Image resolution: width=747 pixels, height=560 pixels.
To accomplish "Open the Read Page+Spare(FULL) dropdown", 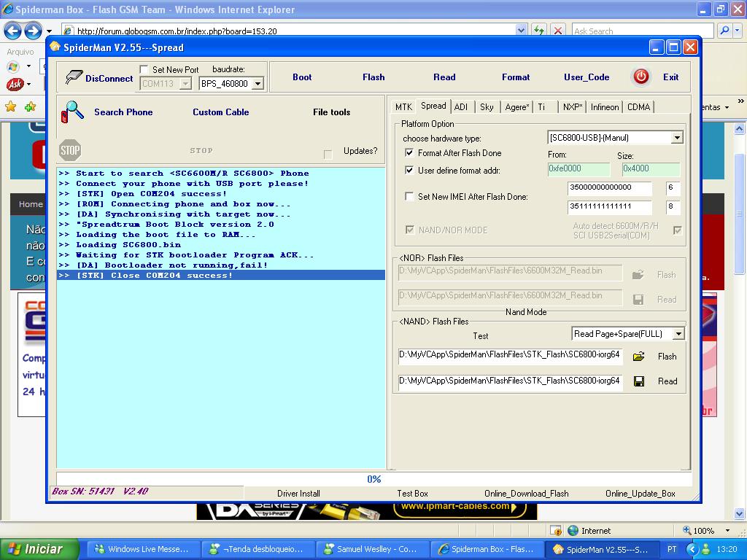I will [678, 334].
